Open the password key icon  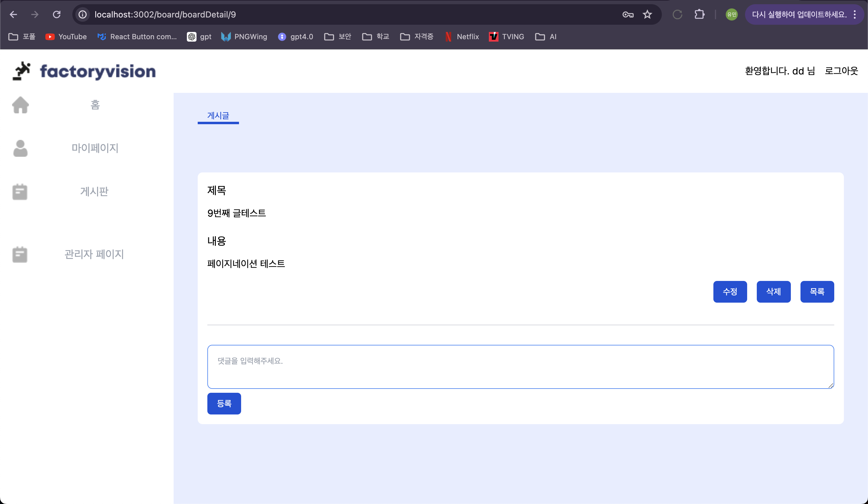(628, 14)
